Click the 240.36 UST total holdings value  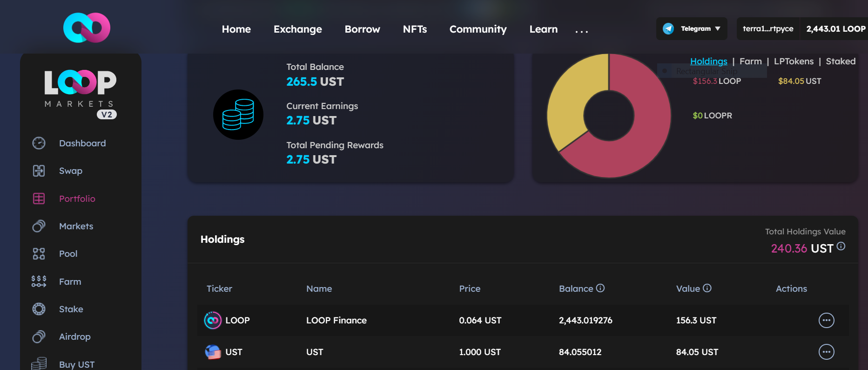pyautogui.click(x=802, y=248)
